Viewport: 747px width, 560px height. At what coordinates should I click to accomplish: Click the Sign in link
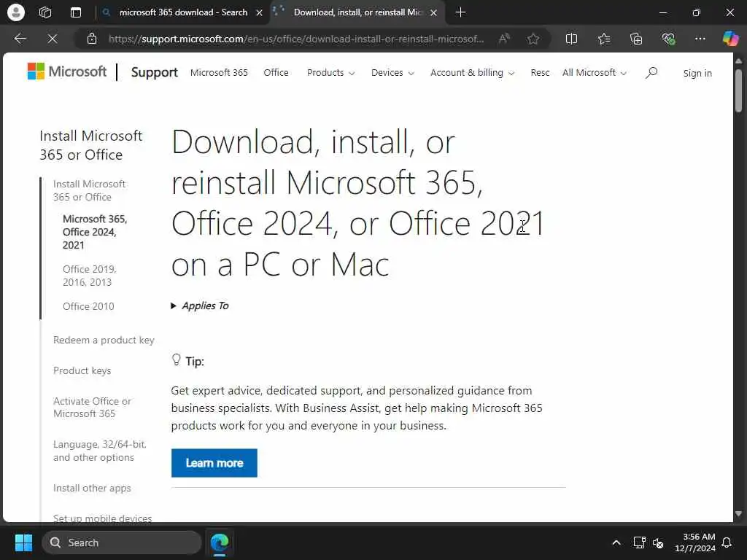697,73
